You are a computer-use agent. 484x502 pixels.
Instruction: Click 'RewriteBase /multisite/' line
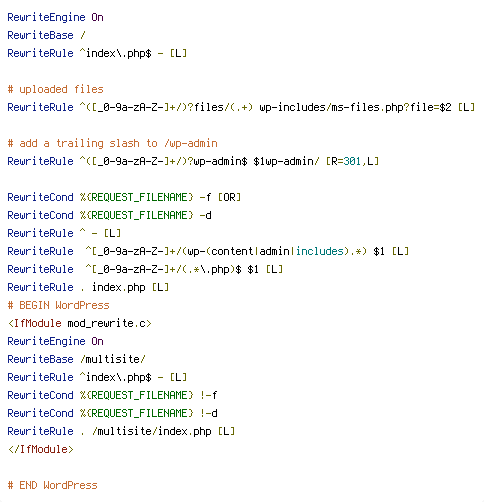[x=76, y=359]
